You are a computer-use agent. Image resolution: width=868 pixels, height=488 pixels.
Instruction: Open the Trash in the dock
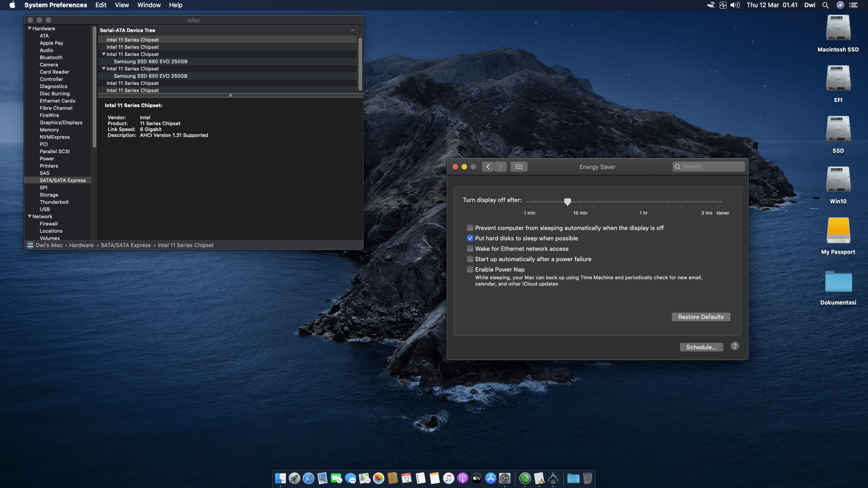click(587, 478)
